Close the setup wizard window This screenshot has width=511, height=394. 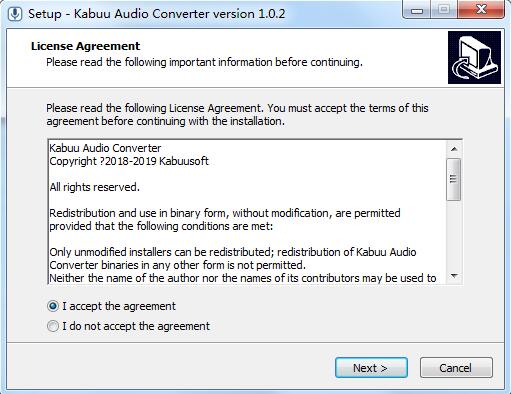pyautogui.click(x=481, y=10)
